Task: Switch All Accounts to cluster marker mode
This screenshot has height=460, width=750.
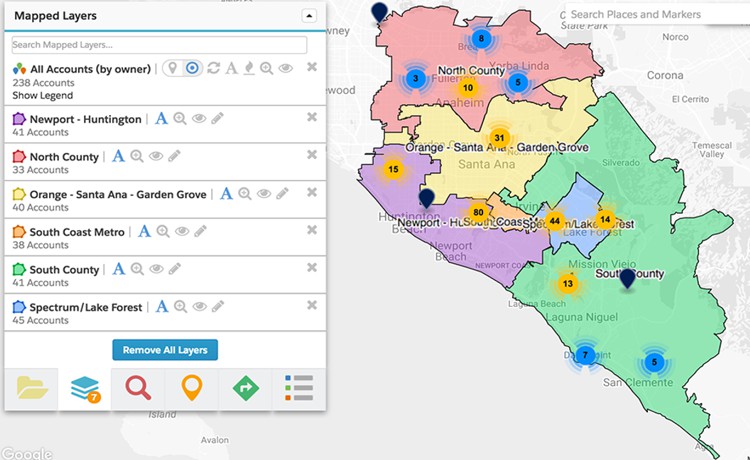Action: coord(192,68)
